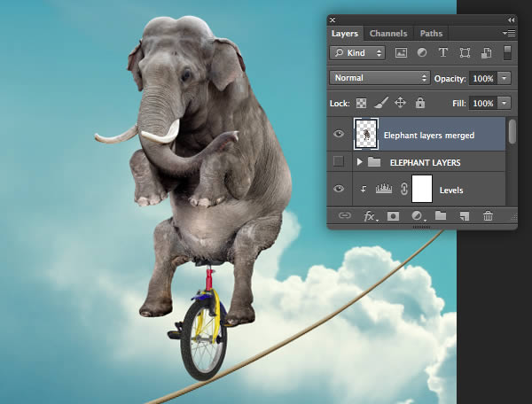
Task: Click the 'Fill:' label
Action: (459, 103)
